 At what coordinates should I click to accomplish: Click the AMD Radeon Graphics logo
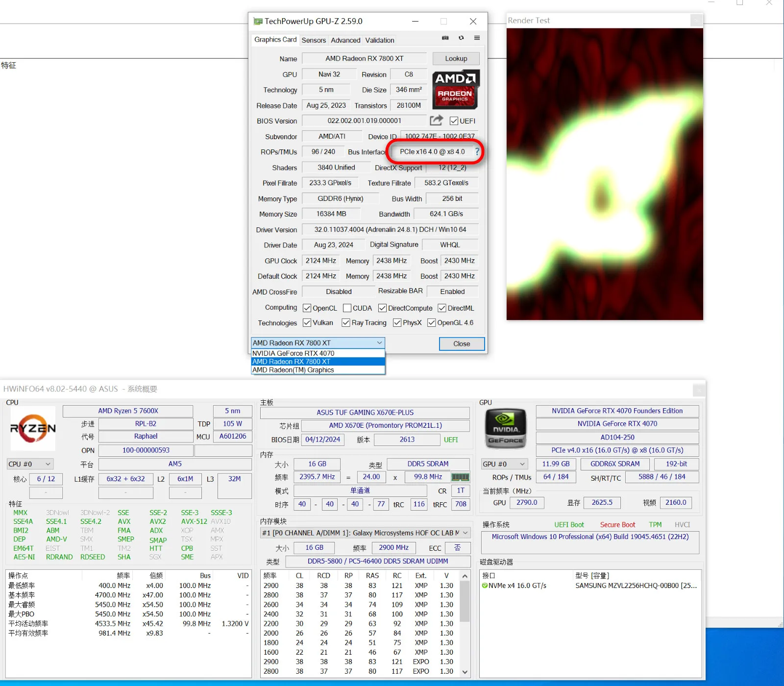[x=456, y=89]
